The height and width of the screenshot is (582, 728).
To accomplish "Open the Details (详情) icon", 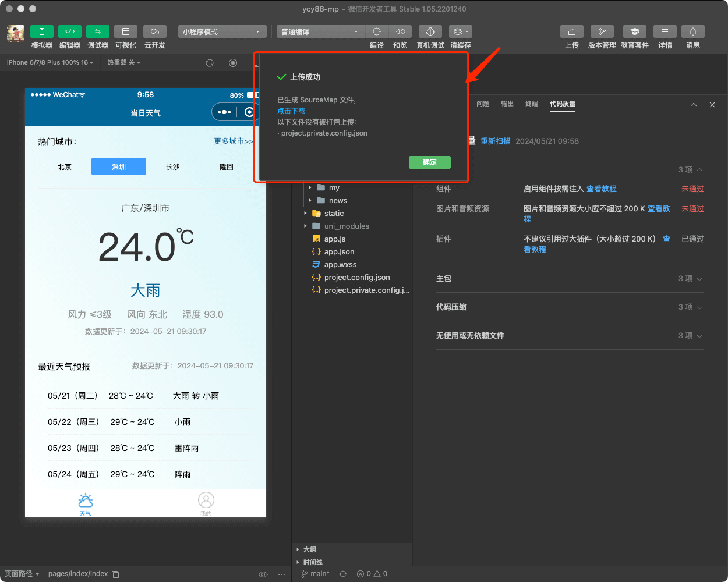I will point(665,32).
